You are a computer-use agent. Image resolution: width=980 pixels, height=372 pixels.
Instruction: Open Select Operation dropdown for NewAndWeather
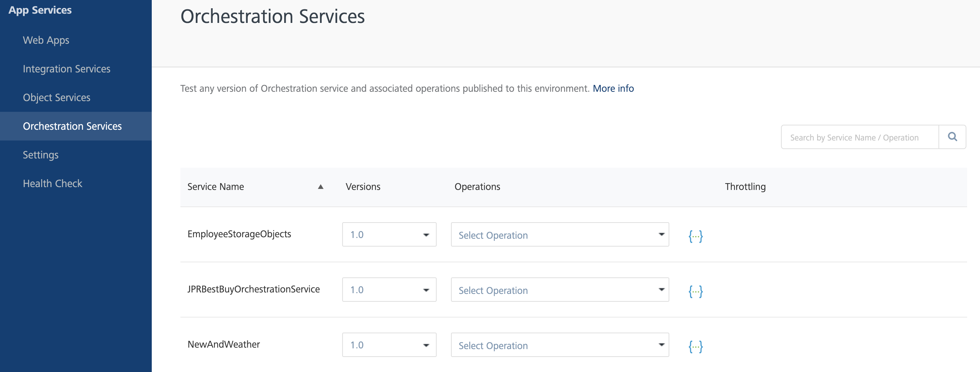[560, 345]
